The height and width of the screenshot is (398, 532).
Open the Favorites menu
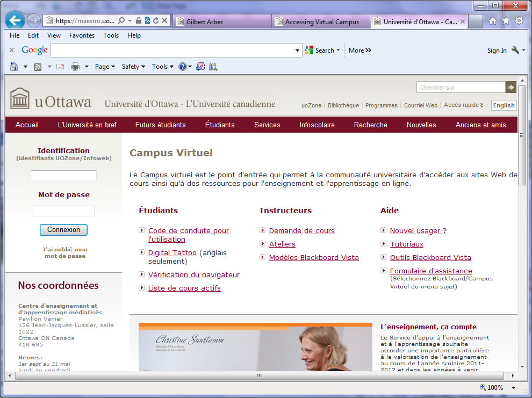pos(82,35)
